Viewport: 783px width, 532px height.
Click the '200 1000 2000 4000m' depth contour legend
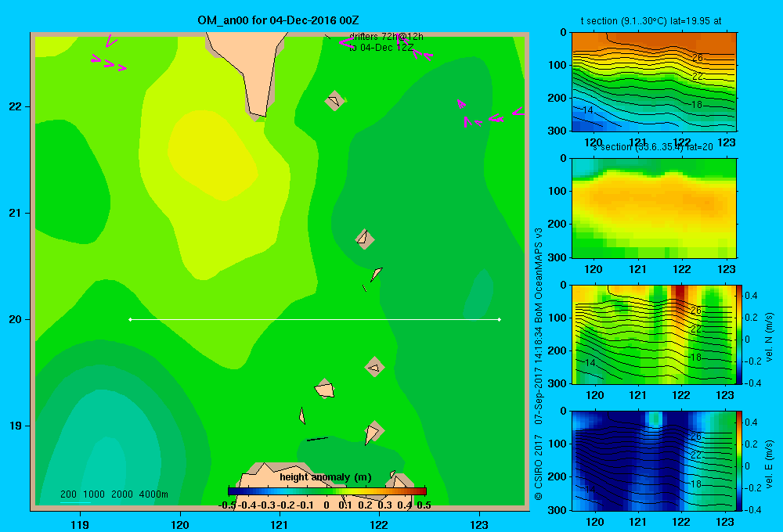coord(114,494)
